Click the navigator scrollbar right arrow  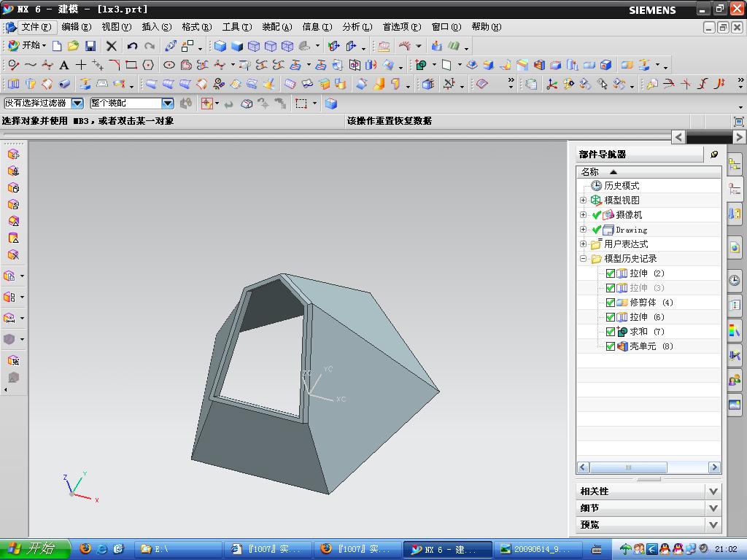[714, 467]
